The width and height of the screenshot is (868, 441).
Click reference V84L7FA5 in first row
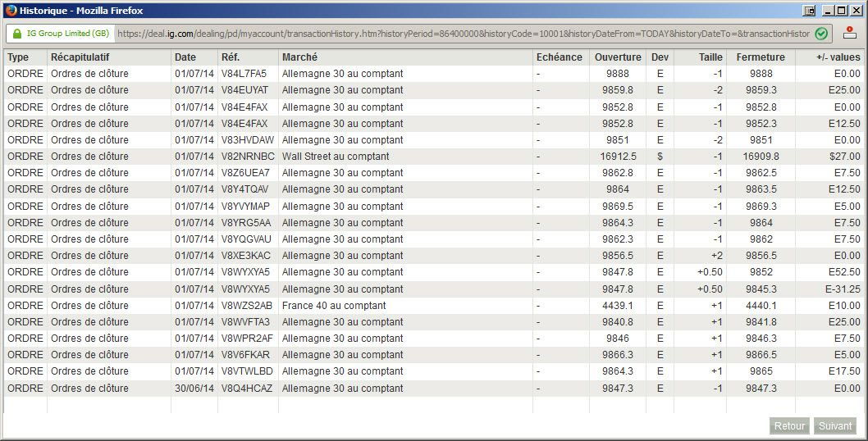pos(244,74)
